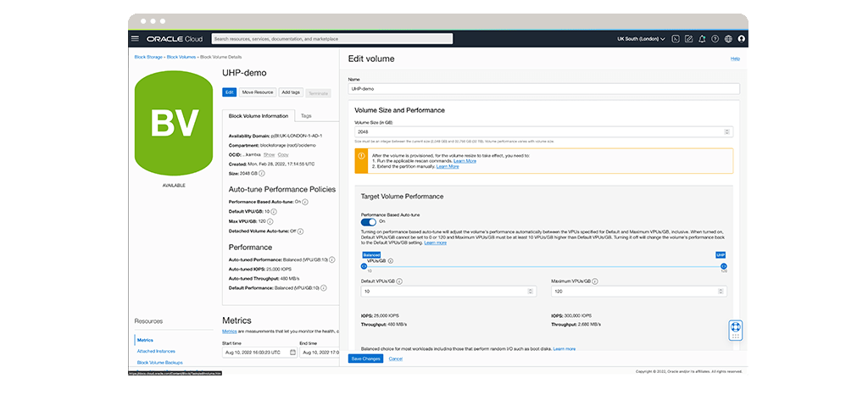Image resolution: width=868 pixels, height=395 pixels.
Task: Go to Block Volumes breadcrumb
Action: click(x=181, y=57)
